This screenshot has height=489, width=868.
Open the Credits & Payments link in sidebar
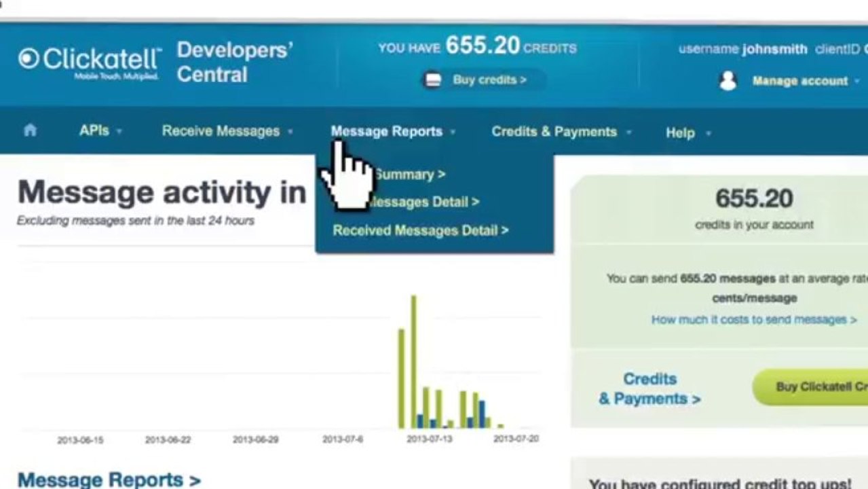click(x=649, y=389)
